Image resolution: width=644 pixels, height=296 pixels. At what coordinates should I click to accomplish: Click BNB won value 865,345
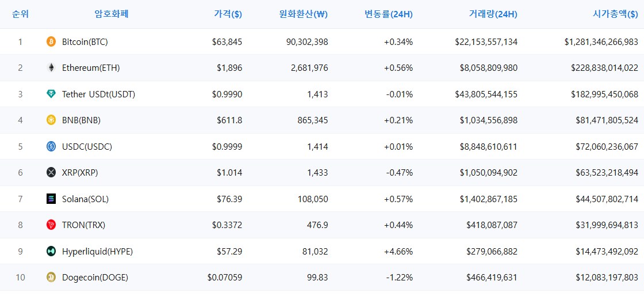(x=314, y=120)
